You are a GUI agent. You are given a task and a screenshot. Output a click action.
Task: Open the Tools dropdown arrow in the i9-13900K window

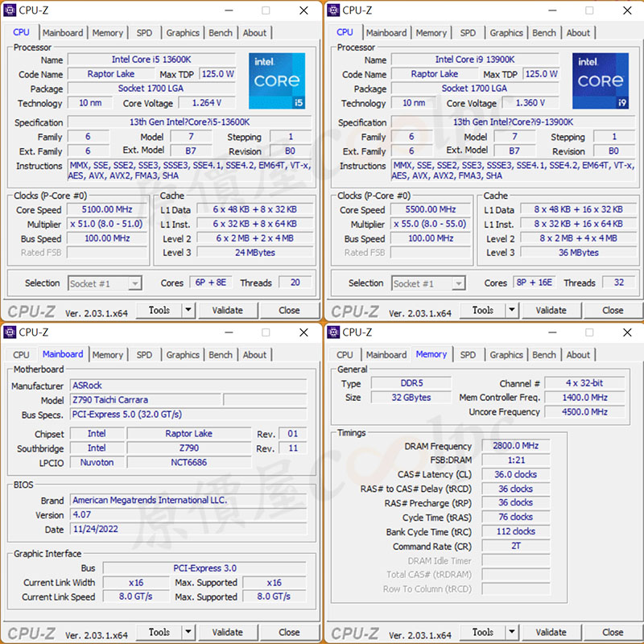click(512, 310)
